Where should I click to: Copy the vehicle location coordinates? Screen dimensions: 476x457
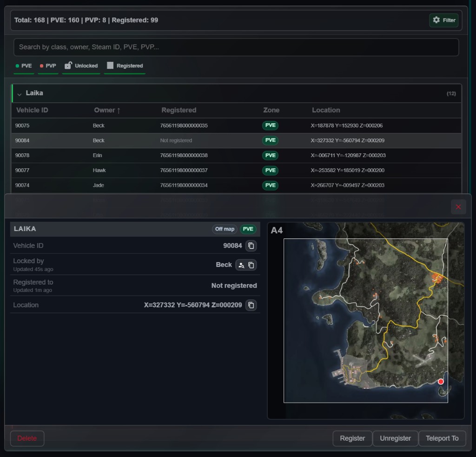coord(251,305)
